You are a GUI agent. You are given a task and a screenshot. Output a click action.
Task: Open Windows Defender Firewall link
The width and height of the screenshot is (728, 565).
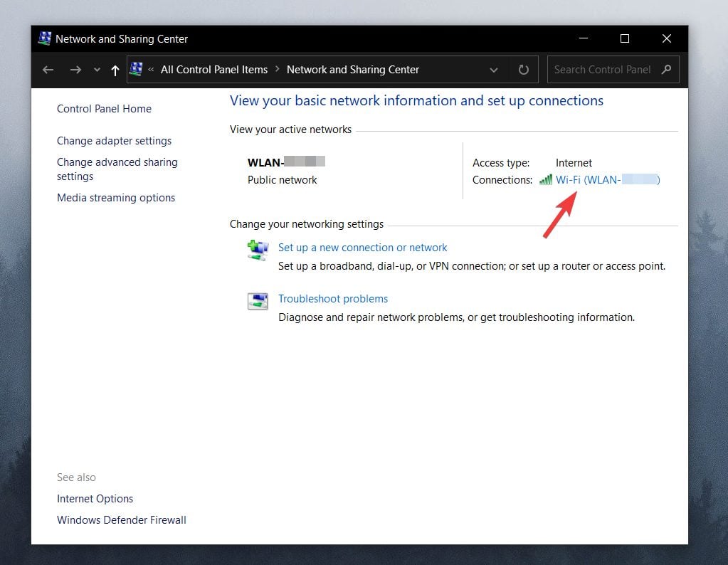[x=122, y=520]
